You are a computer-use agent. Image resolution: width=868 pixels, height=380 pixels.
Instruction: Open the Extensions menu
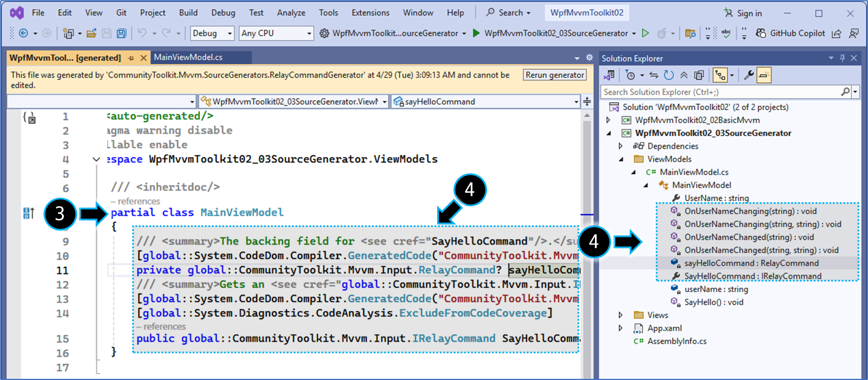[x=371, y=12]
